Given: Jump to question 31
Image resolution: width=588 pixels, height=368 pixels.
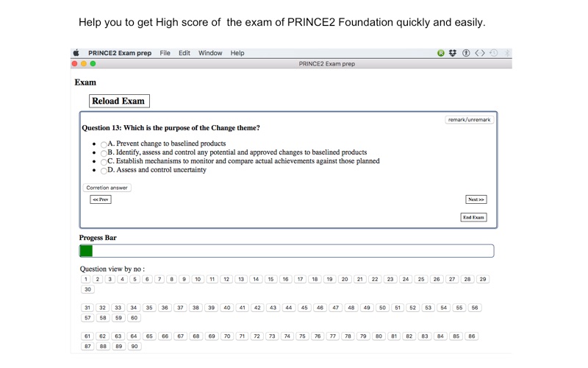Looking at the screenshot, I should tap(87, 308).
